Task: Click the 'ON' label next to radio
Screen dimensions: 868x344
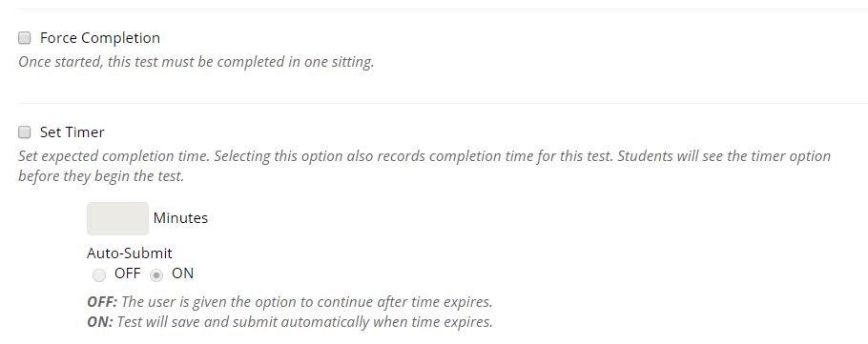Action: [x=183, y=273]
